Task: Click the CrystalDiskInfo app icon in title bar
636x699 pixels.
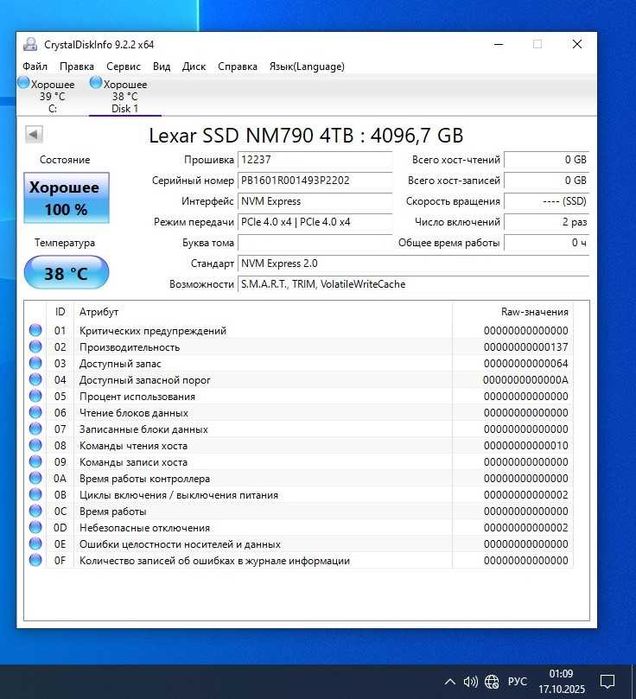Action: click(x=30, y=44)
